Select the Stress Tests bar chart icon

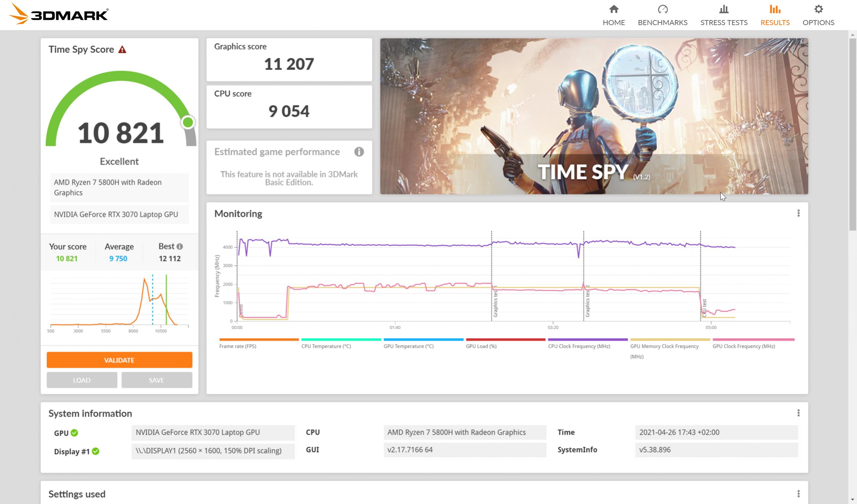(x=724, y=9)
